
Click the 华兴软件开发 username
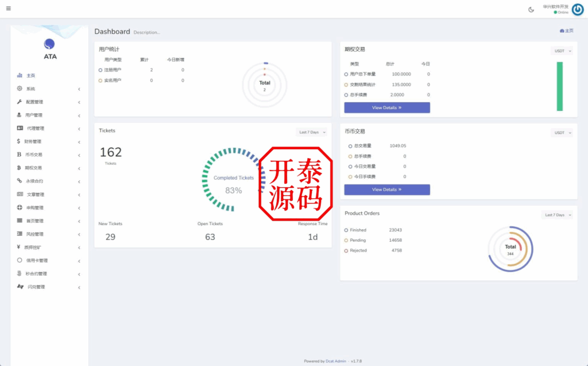(555, 6)
